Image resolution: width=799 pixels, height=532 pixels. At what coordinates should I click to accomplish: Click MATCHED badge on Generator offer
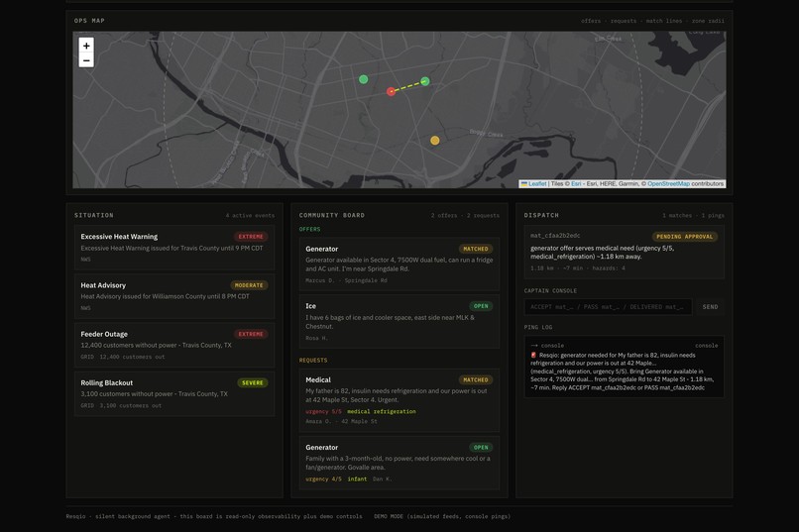[476, 249]
